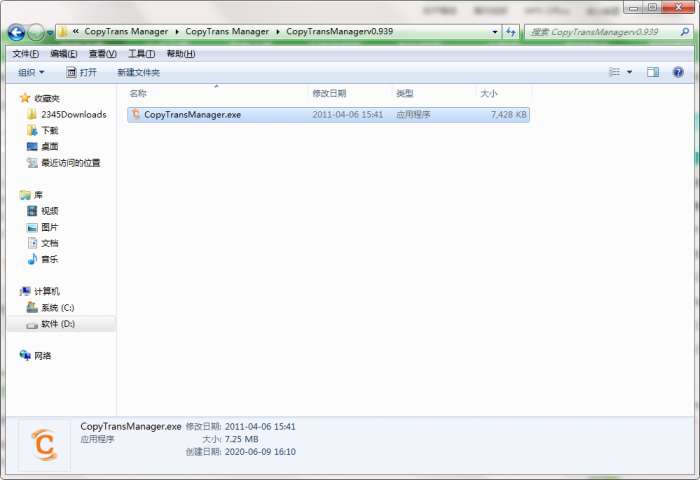Click the 网络 icon in sidebar
Image resolution: width=700 pixels, height=480 pixels.
[25, 355]
